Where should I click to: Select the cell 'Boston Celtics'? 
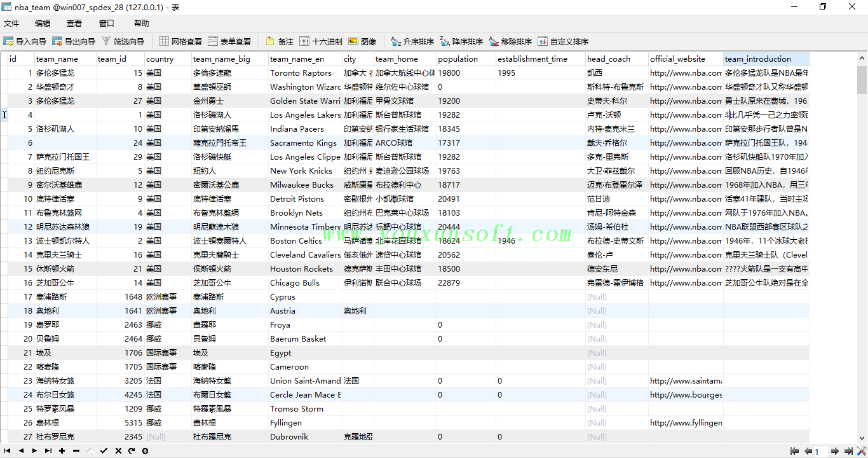click(305, 241)
